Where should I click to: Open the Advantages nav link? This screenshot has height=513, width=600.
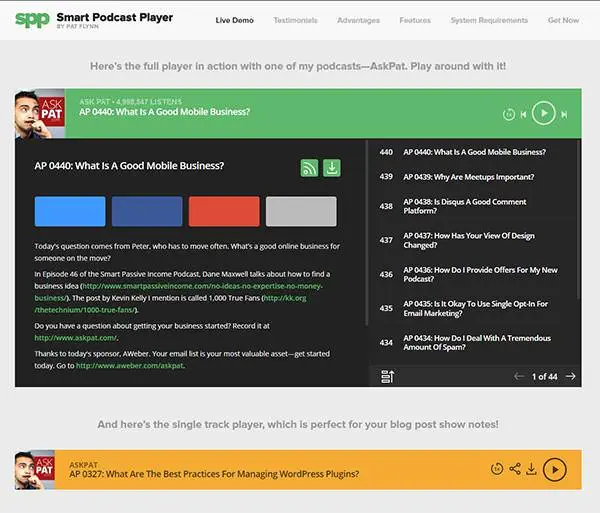(x=358, y=20)
